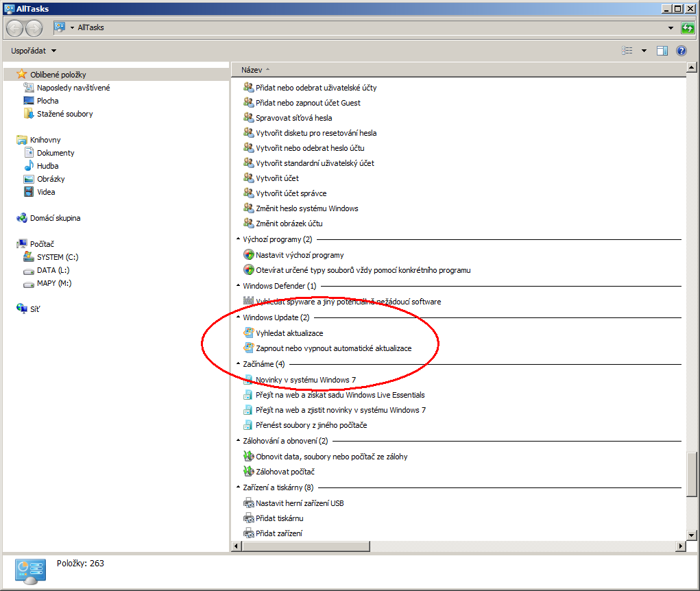Select Zálohovat počítač backup icon

click(248, 472)
